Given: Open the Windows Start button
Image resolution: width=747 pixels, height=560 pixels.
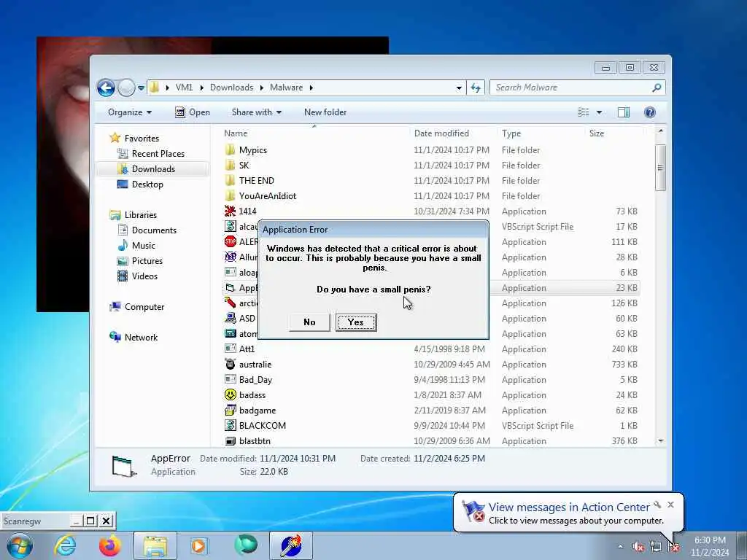Looking at the screenshot, I should (x=19, y=545).
